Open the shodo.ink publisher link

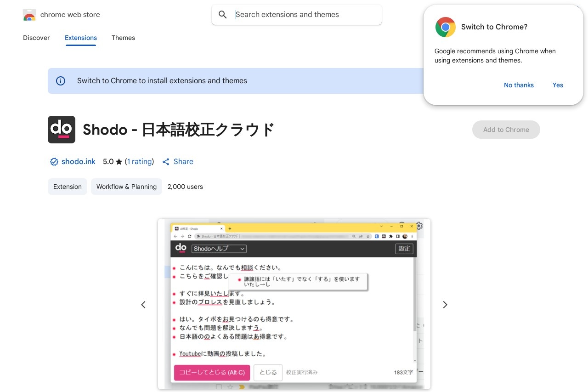tap(79, 161)
